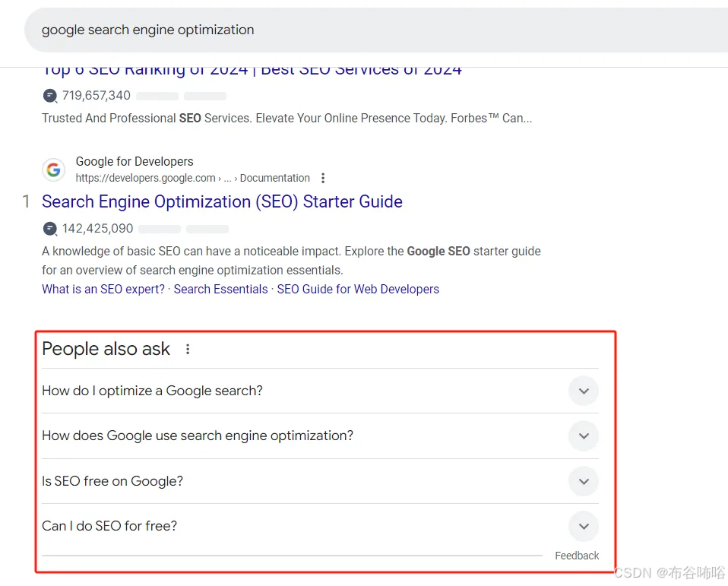The width and height of the screenshot is (728, 586).
Task: Open the What is an SEO expert? sitelink
Action: 103,289
